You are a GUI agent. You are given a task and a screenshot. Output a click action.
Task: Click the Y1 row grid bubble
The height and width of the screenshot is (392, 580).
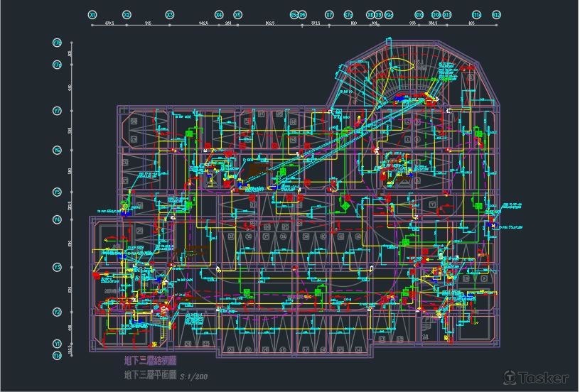pyautogui.click(x=57, y=343)
